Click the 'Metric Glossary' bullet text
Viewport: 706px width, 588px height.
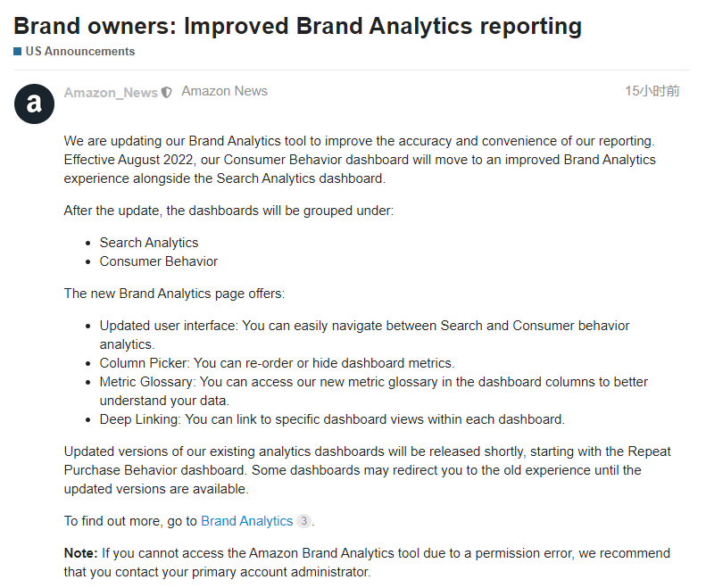point(374,391)
